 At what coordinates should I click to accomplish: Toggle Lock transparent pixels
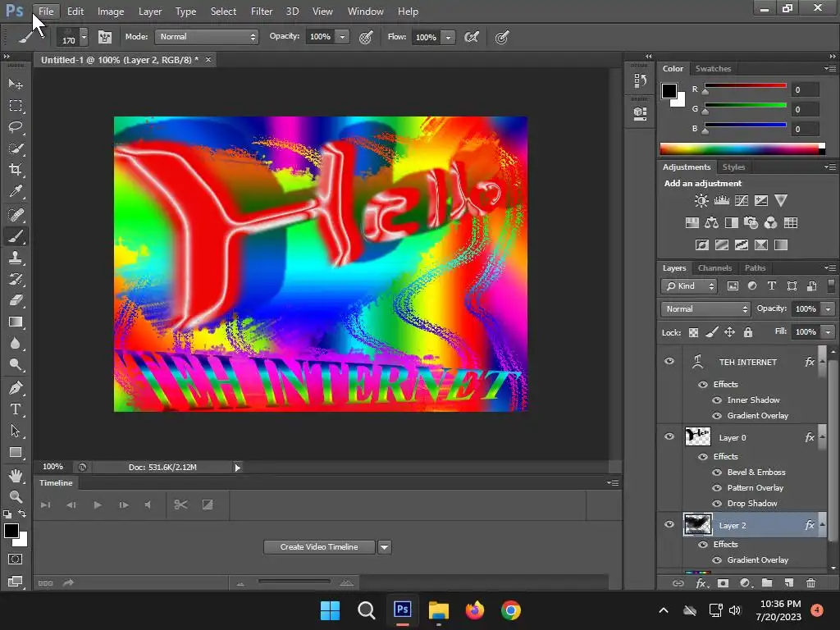693,333
